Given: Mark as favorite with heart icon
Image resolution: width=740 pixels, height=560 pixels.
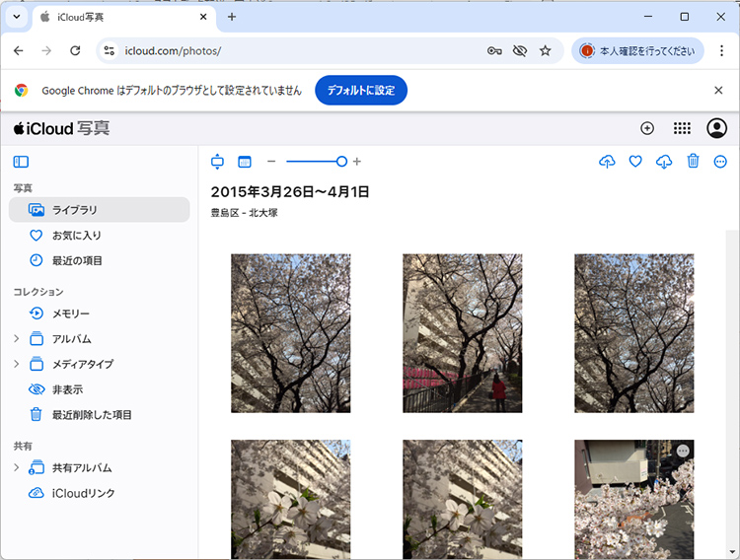Looking at the screenshot, I should (x=635, y=162).
